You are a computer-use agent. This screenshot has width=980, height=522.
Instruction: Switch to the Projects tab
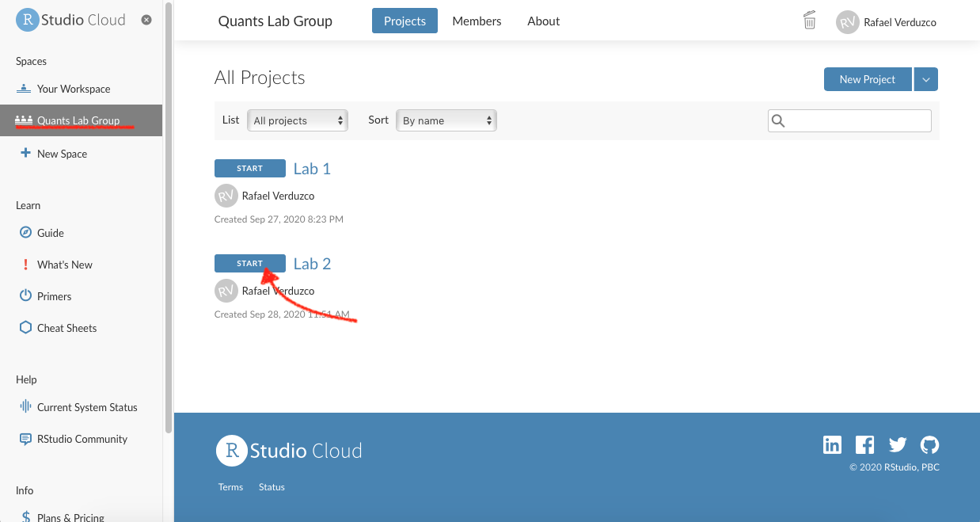click(405, 21)
